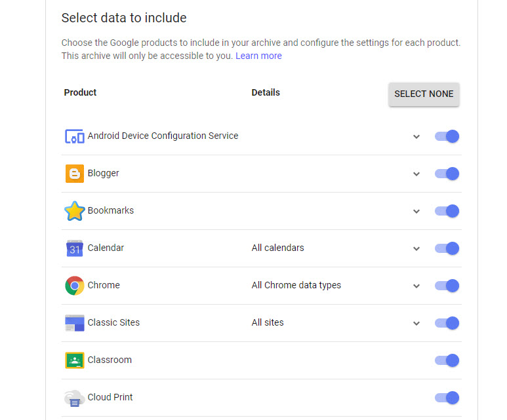This screenshot has width=507, height=420.
Task: Click the 'All sites' details text
Action: (x=268, y=322)
